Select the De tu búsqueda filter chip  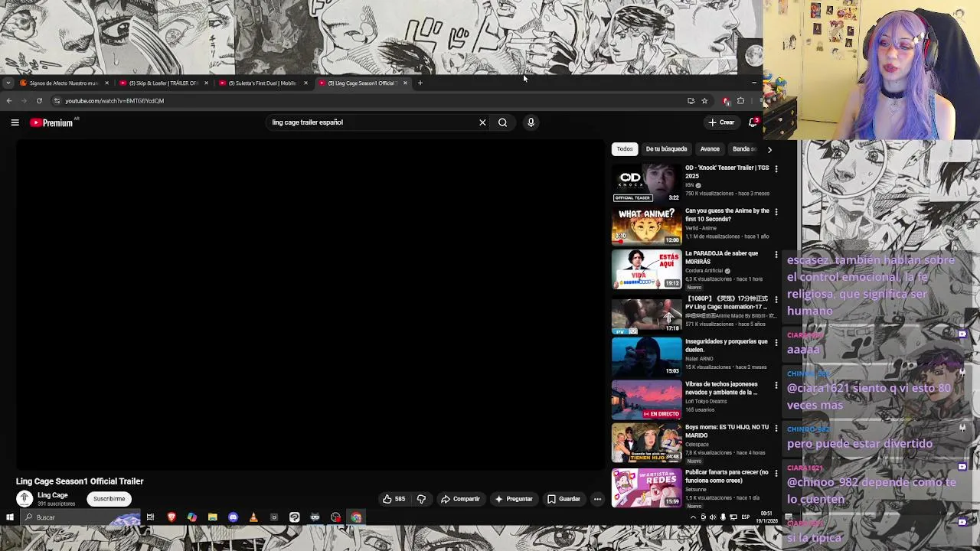click(666, 149)
